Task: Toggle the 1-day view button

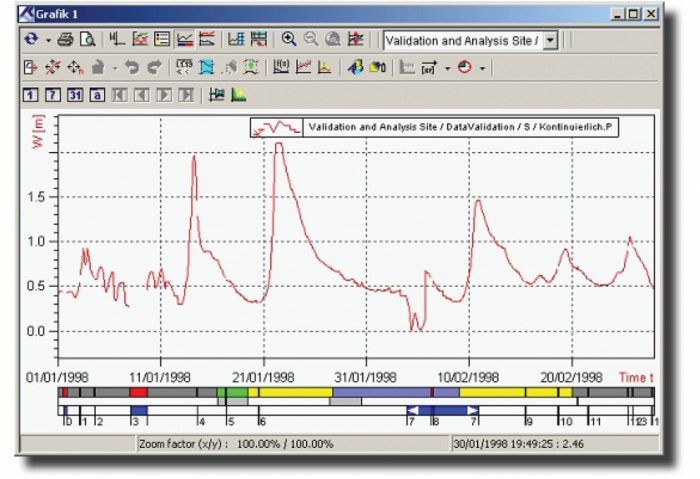Action: [x=30, y=95]
